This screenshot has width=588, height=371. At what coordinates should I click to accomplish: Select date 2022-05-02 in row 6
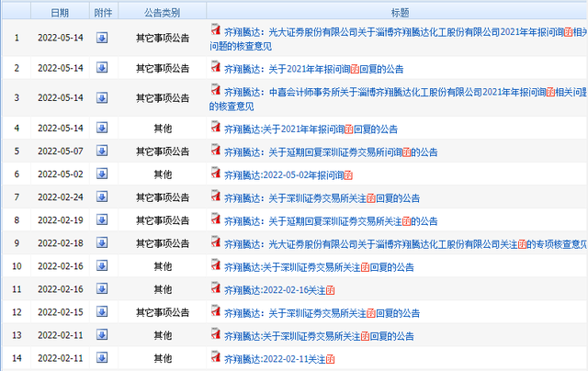pos(61,174)
